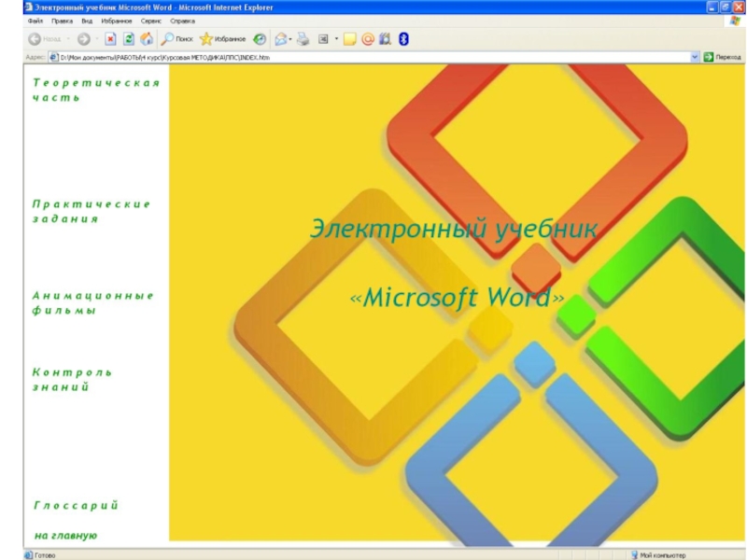Open the Сервис menu
747x560 pixels.
point(151,21)
